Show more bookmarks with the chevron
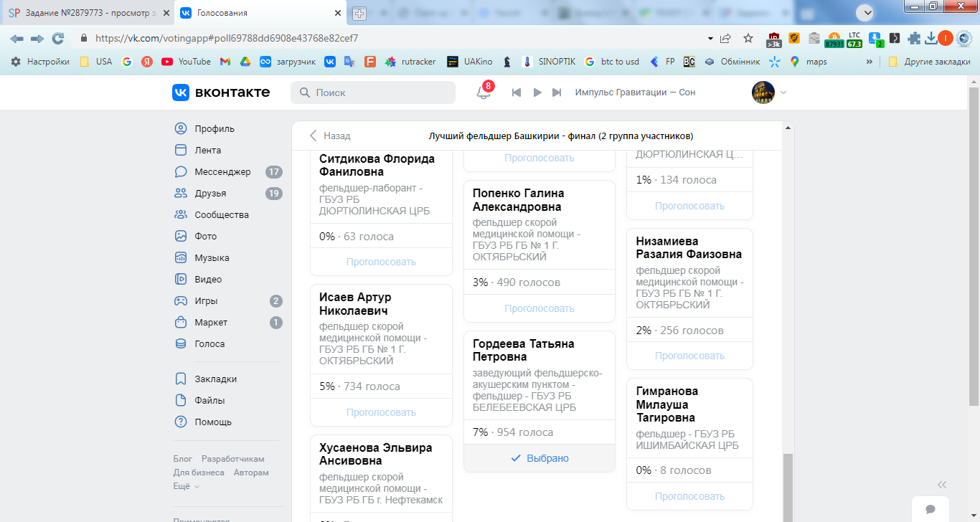This screenshot has height=522, width=980. pyautogui.click(x=870, y=62)
